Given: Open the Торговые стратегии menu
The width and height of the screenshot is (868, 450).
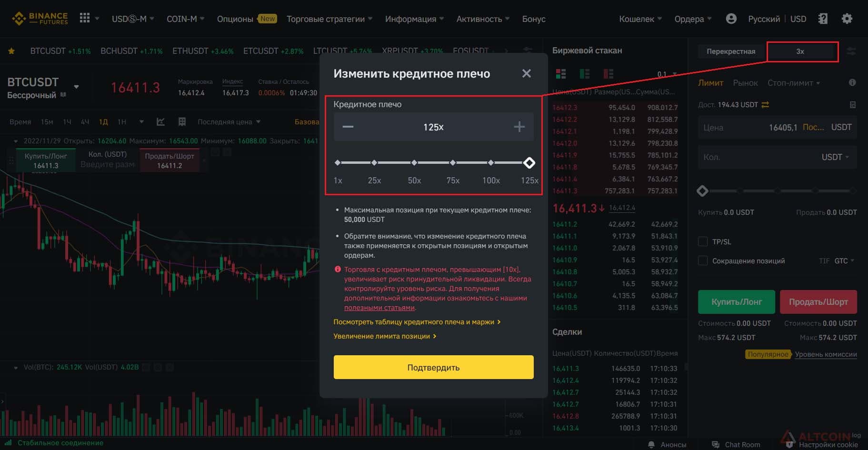Looking at the screenshot, I should (329, 19).
